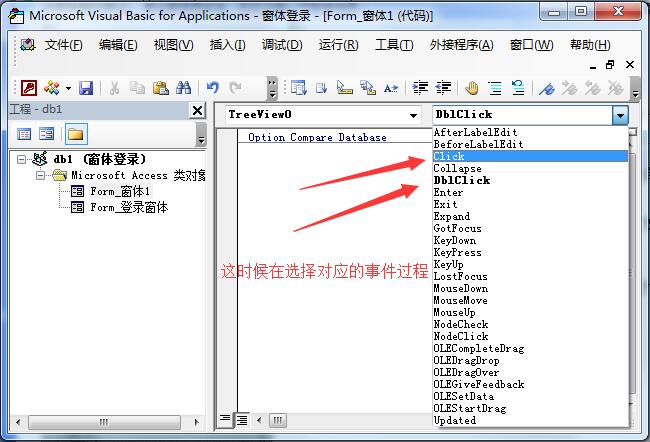Click View Object icon in project panel

pyautogui.click(x=46, y=134)
